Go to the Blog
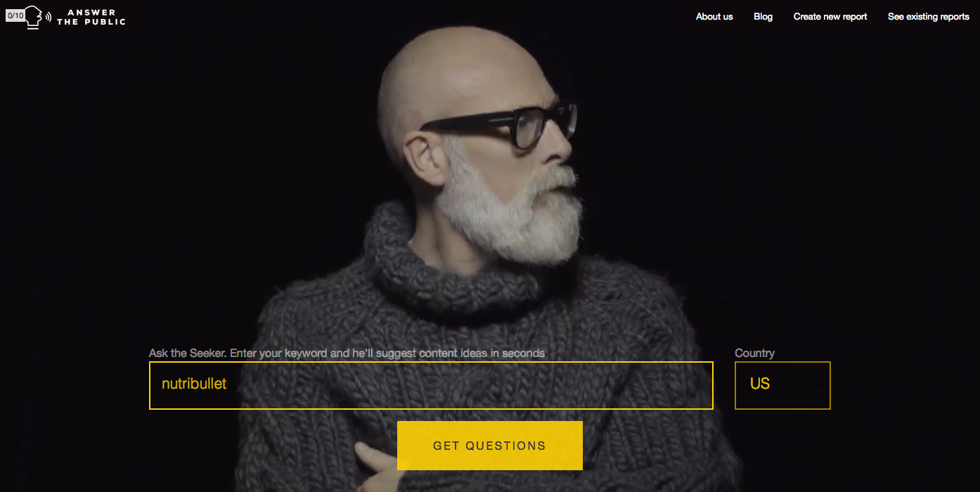This screenshot has height=492, width=980. (x=763, y=16)
